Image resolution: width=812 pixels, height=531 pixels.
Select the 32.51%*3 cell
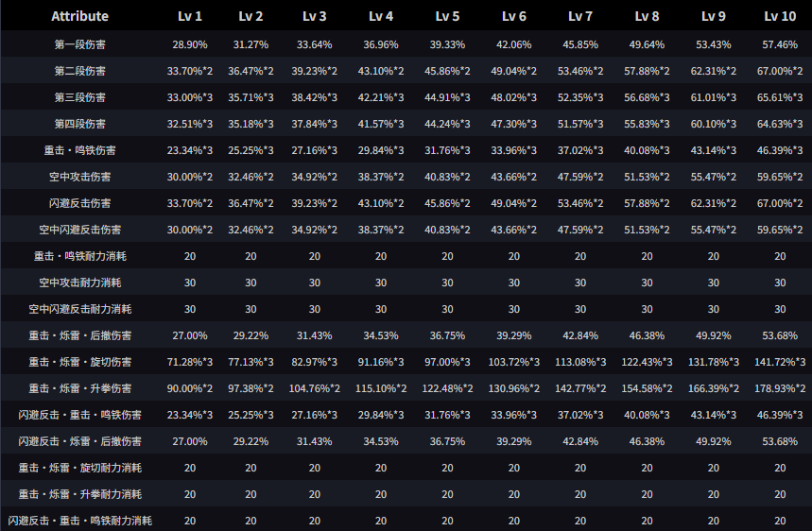click(x=189, y=124)
